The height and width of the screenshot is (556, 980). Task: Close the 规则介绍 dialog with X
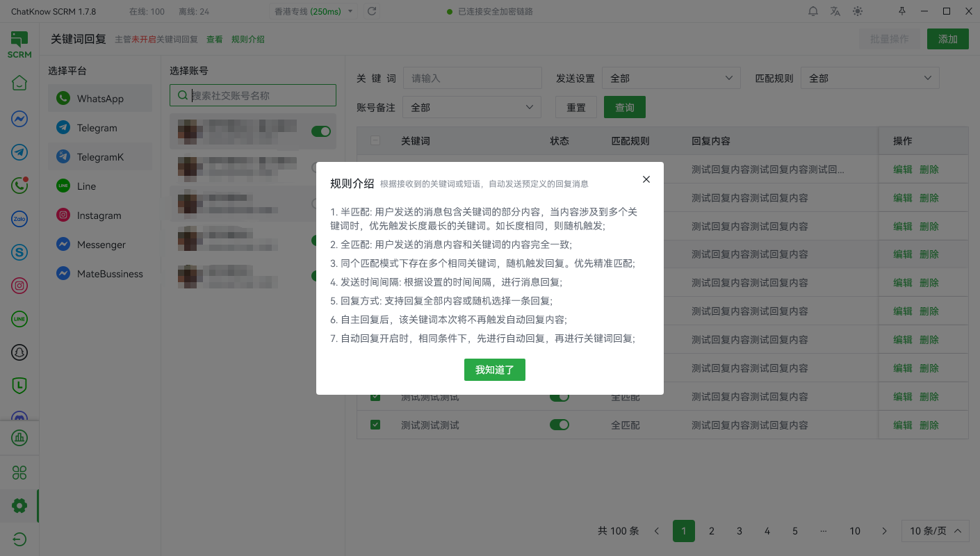[x=646, y=179]
